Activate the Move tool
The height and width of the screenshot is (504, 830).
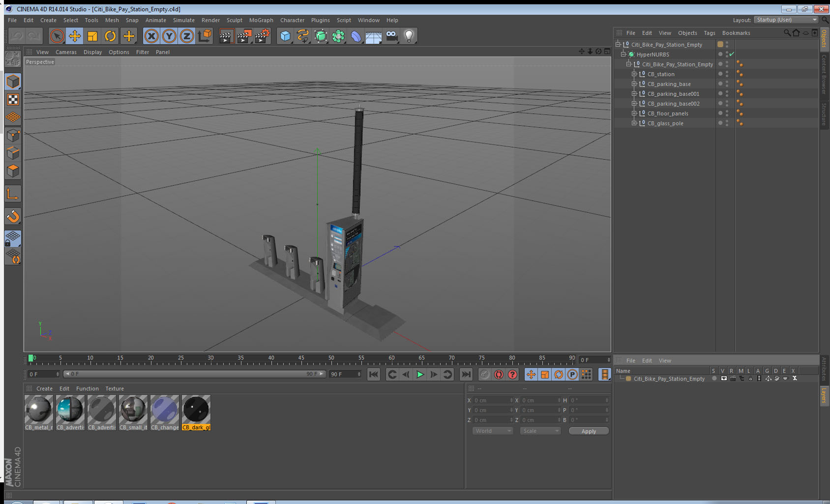(x=75, y=36)
